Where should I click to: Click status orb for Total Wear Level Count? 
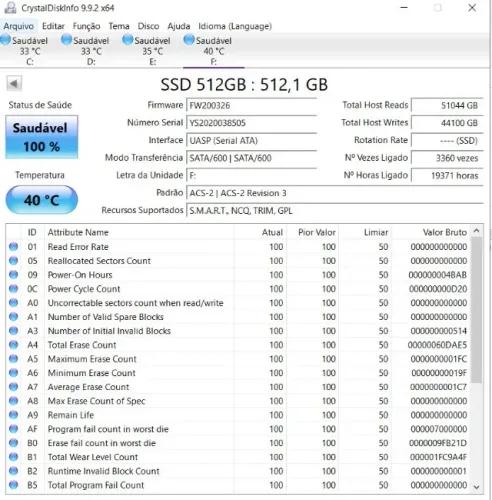pyautogui.click(x=13, y=457)
